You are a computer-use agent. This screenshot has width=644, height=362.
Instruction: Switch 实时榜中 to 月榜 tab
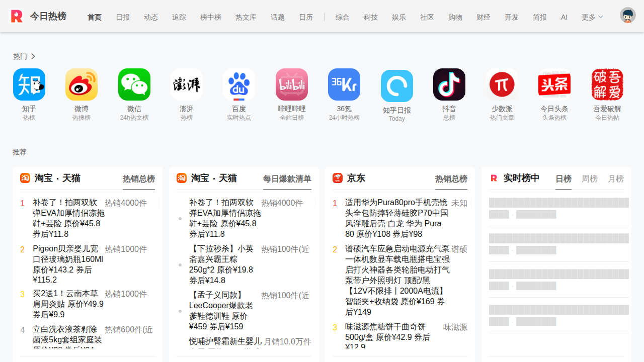click(616, 179)
